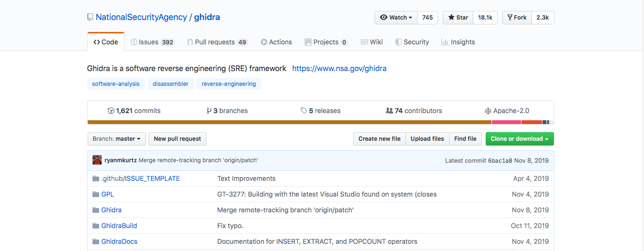View watchers count 745
Image resolution: width=644 pixels, height=251 pixels.
click(428, 18)
